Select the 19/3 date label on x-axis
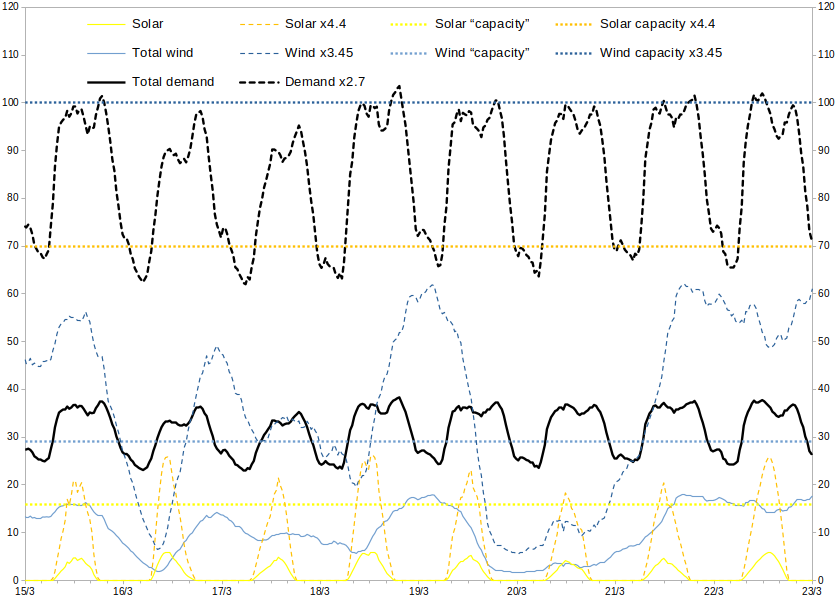Viewport: 837px width, 598px height. coord(419,590)
